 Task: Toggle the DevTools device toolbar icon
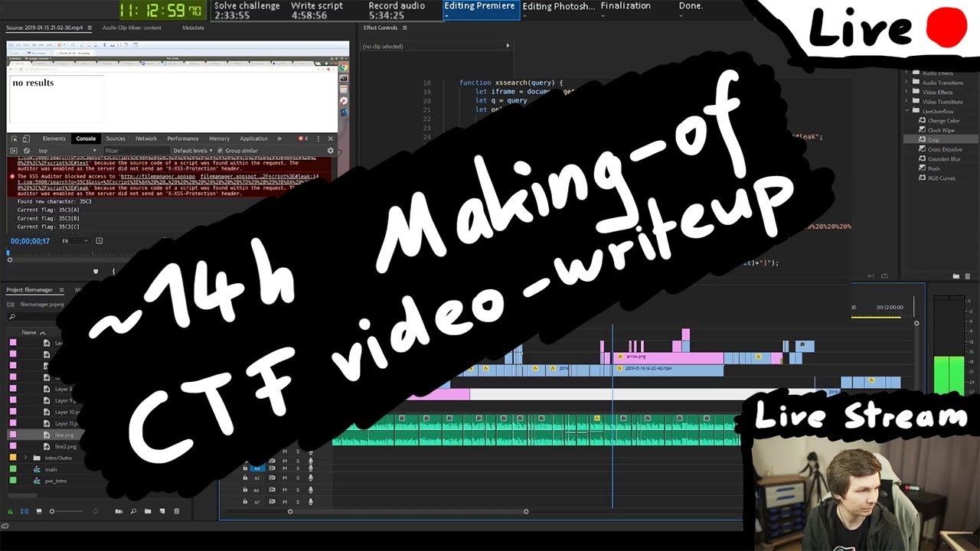(27, 139)
